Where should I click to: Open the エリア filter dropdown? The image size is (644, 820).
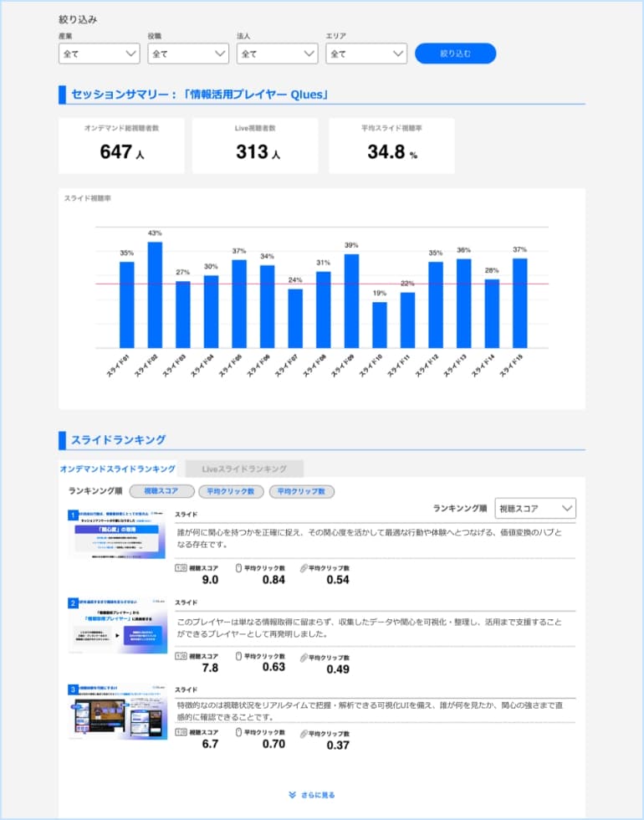(x=366, y=54)
